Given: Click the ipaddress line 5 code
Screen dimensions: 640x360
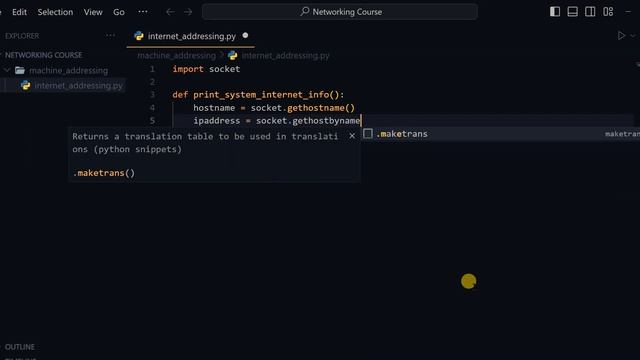Looking at the screenshot, I should [277, 121].
